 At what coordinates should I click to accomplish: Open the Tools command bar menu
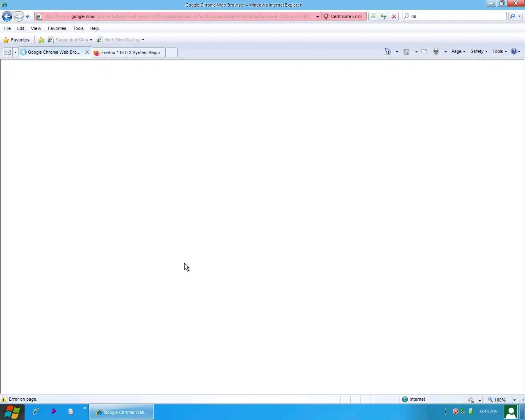click(x=500, y=51)
